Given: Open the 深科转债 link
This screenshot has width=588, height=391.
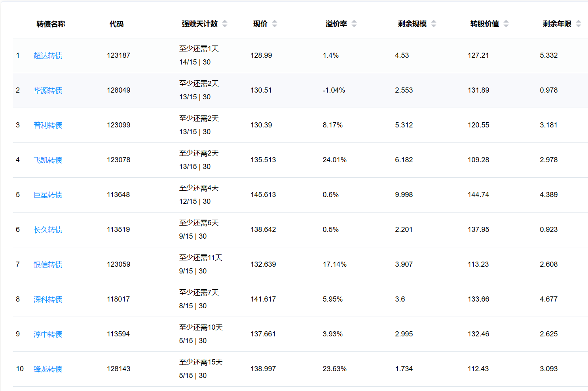Looking at the screenshot, I should pos(48,300).
